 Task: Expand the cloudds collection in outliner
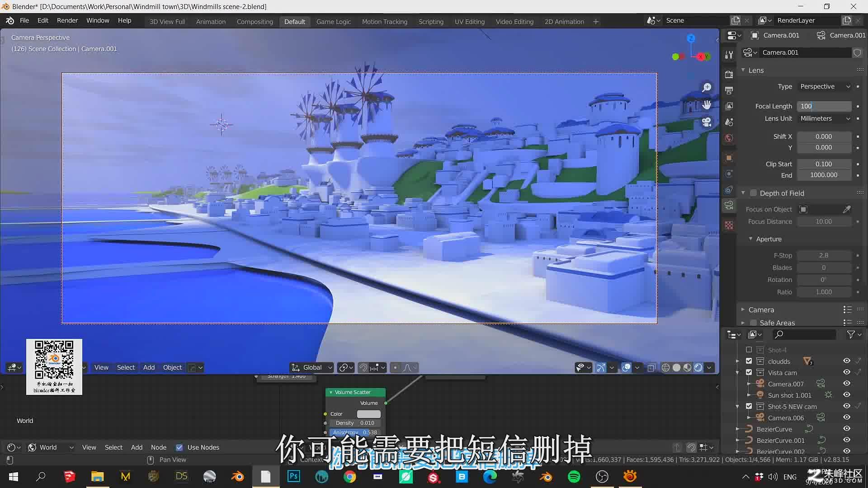pyautogui.click(x=738, y=361)
